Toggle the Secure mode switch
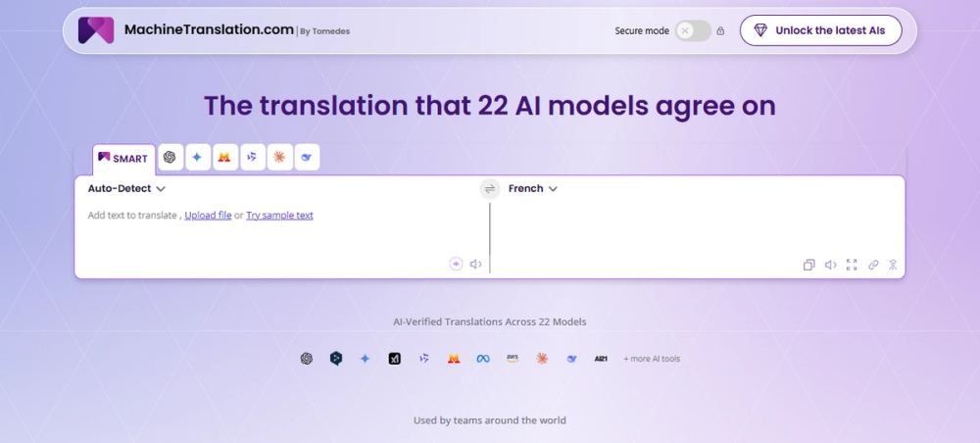This screenshot has width=980, height=443. [x=693, y=30]
